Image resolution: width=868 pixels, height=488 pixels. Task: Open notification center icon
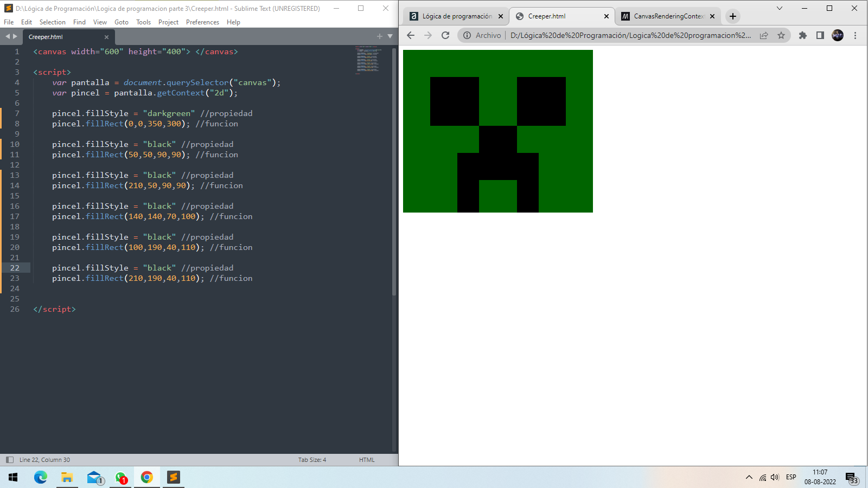click(x=852, y=478)
